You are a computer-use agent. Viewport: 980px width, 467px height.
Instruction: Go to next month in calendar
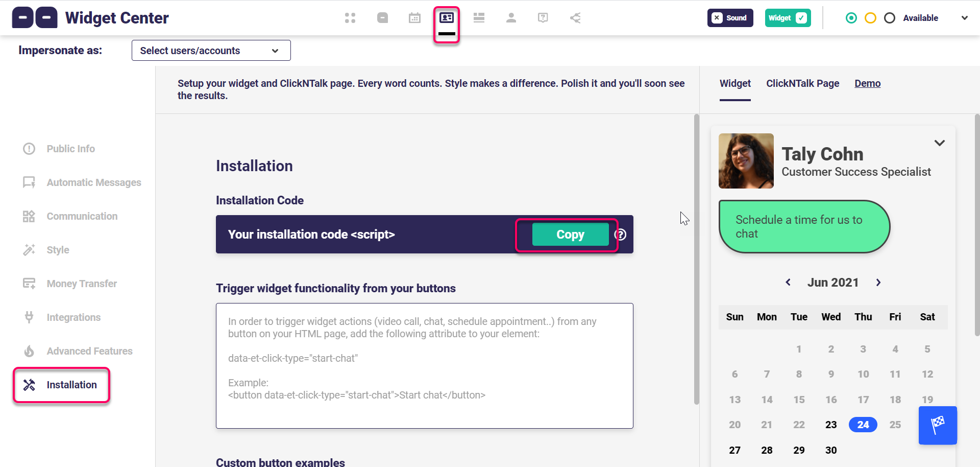tap(878, 283)
